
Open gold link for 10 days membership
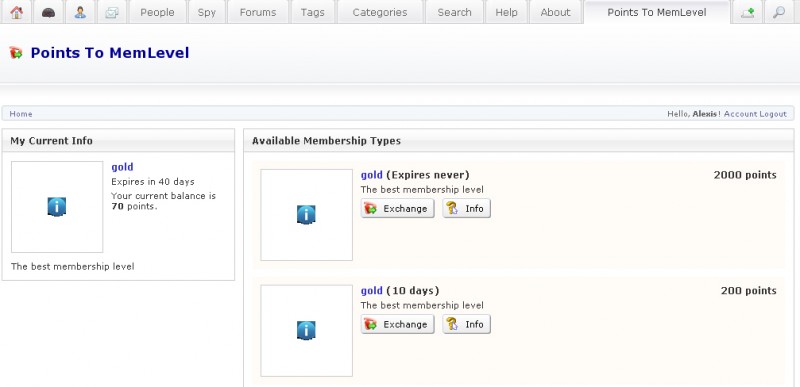tap(371, 291)
